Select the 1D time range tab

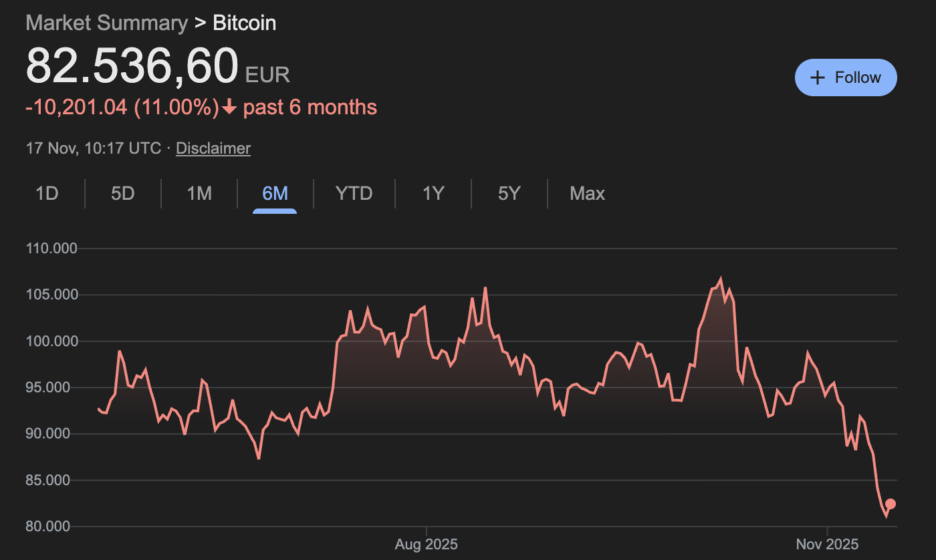[x=47, y=194]
